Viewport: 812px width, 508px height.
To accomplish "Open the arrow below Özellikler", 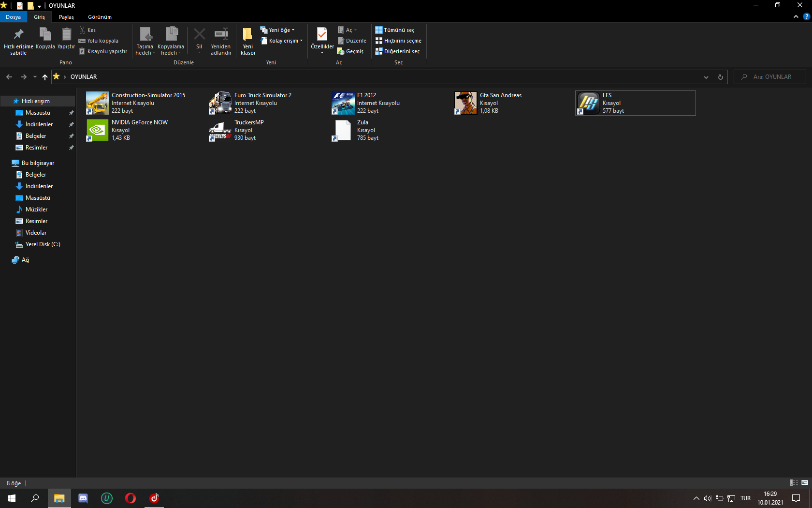I will (322, 53).
